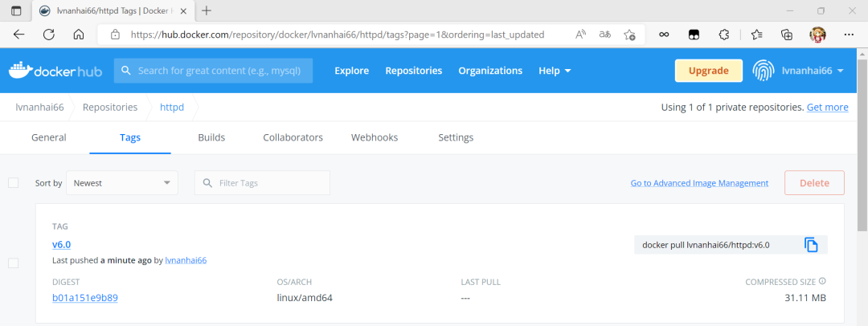Select the Tags tab

130,137
